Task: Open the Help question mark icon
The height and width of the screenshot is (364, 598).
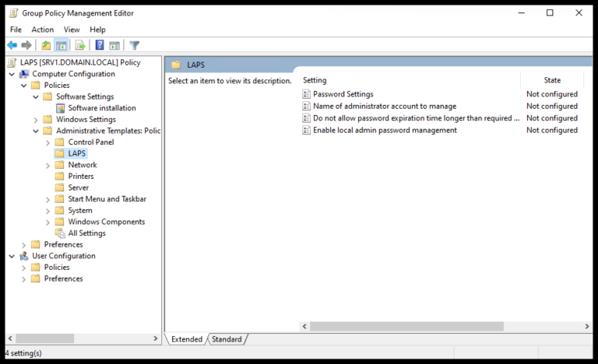Action: click(x=100, y=45)
